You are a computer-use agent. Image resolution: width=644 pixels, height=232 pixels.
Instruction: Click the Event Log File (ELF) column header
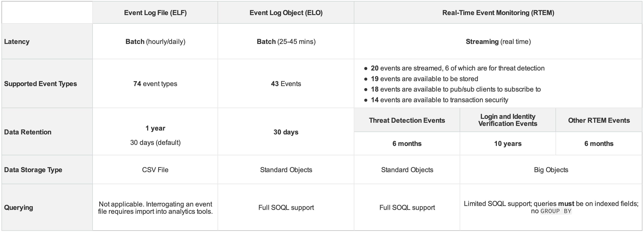pyautogui.click(x=155, y=13)
